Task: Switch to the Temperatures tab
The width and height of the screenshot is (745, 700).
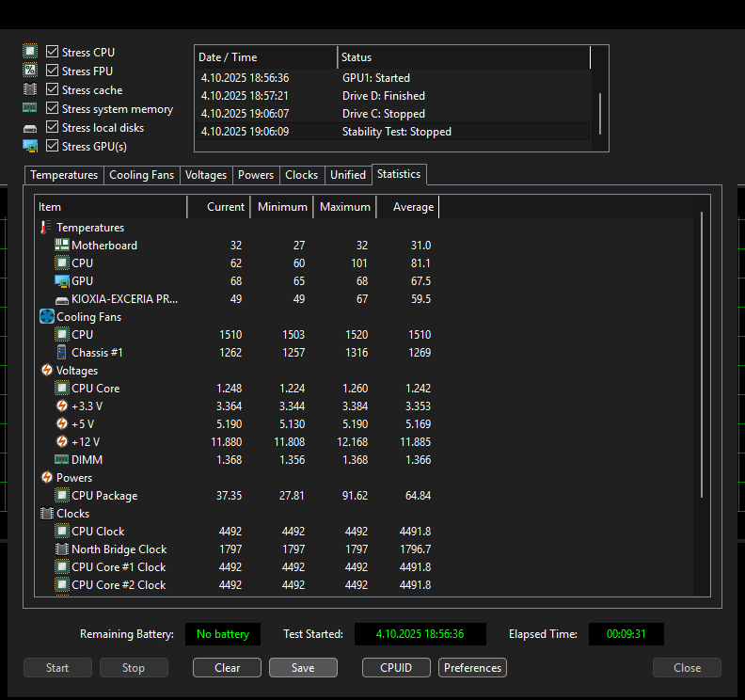Action: [x=64, y=175]
